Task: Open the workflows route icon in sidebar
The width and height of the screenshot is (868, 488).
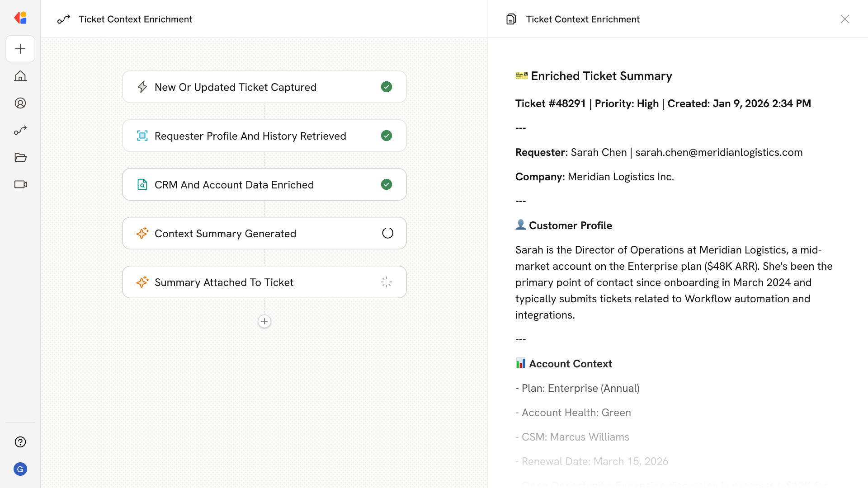Action: point(20,130)
